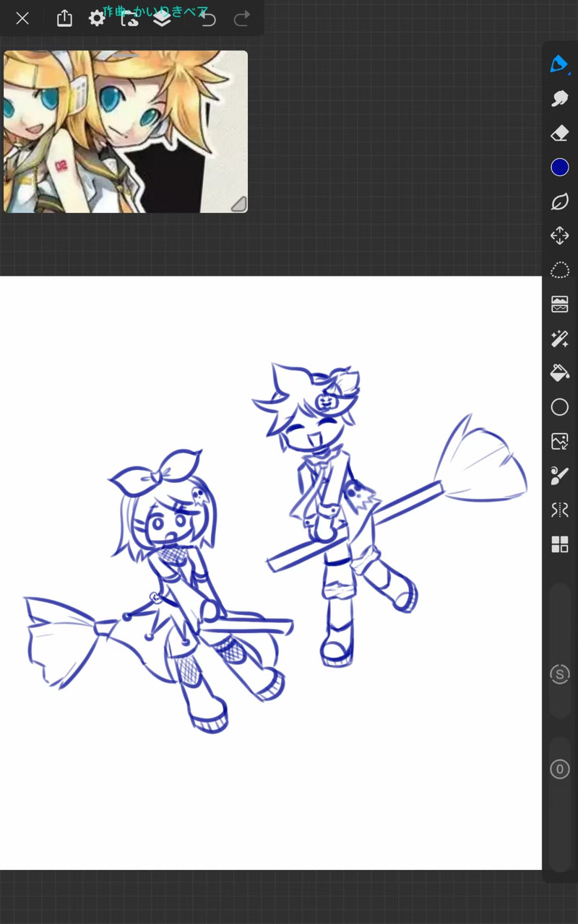Open the four-square grid panel icon
Image resolution: width=578 pixels, height=924 pixels.
tap(560, 544)
